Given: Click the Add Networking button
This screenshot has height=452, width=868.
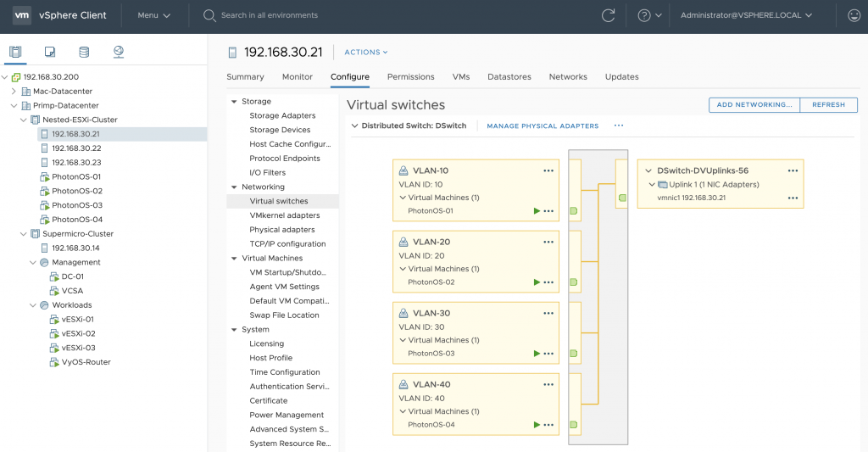Looking at the screenshot, I should point(754,104).
